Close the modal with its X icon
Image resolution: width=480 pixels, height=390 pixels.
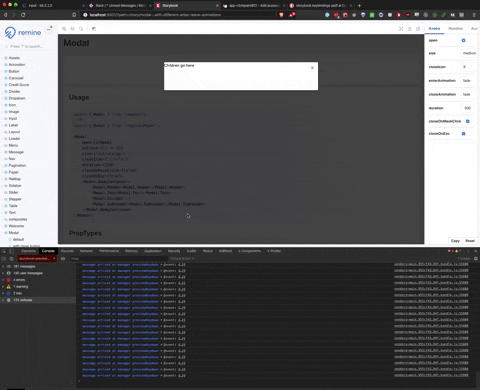pyautogui.click(x=312, y=68)
